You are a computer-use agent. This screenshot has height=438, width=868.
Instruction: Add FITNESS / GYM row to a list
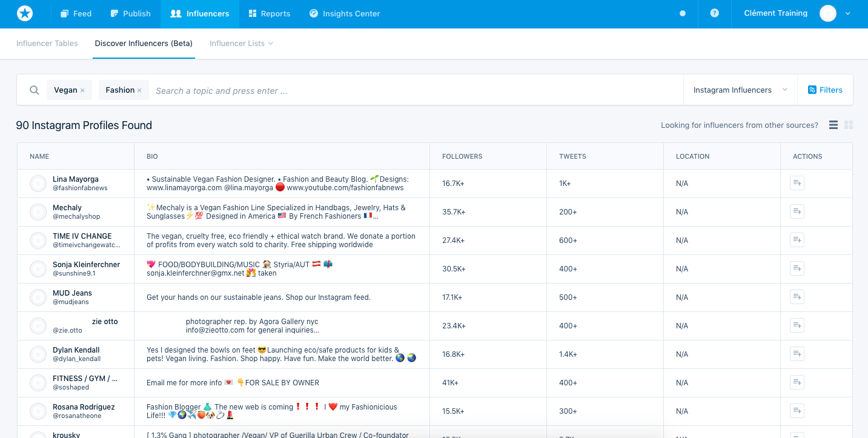[797, 382]
